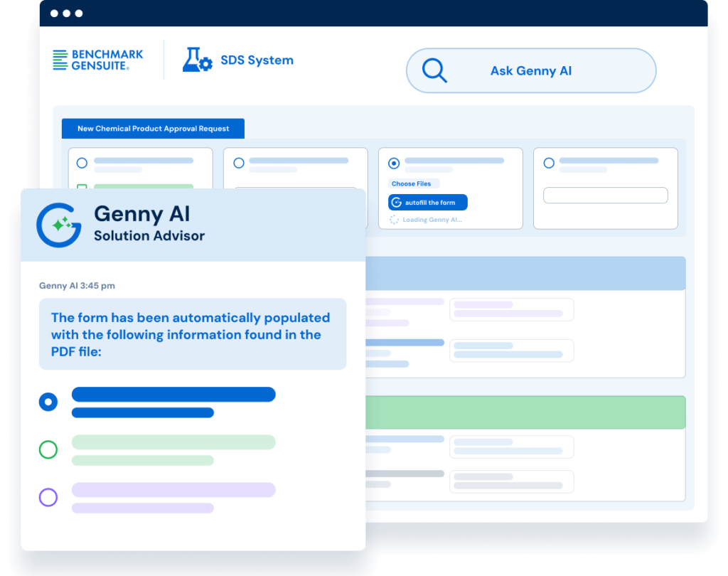728x576 pixels.
Task: Select the filled blue radio option in Genny AI panel
Action: tap(48, 402)
